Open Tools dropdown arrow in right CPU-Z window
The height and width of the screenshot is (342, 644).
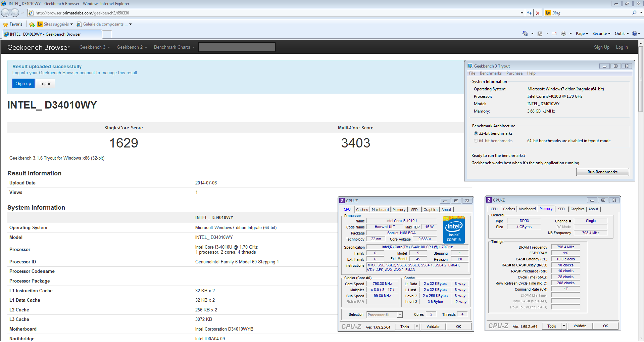point(564,326)
